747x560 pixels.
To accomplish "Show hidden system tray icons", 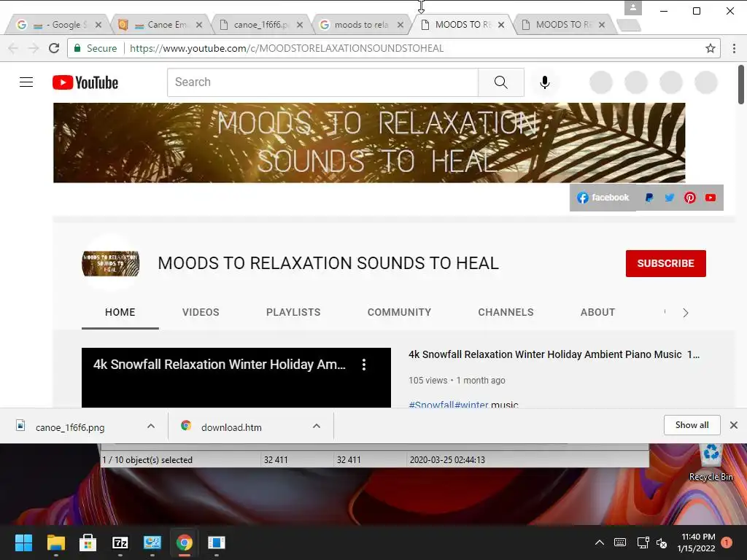I will coord(600,542).
